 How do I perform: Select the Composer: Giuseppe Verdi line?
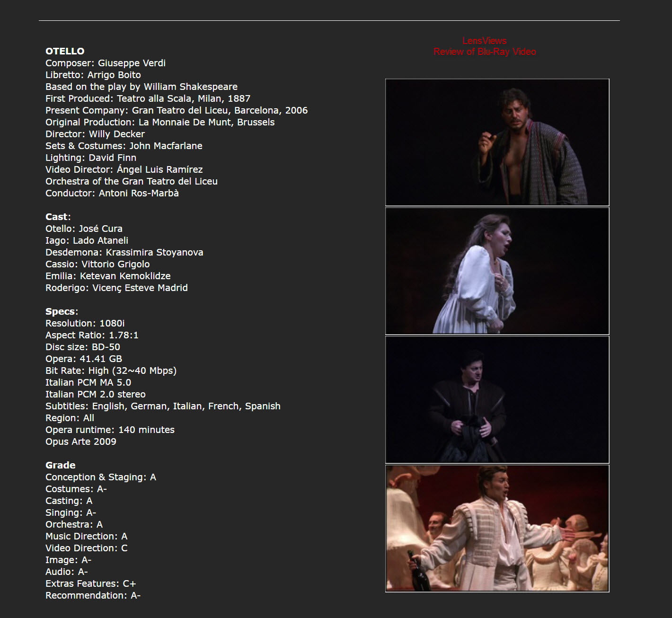106,63
